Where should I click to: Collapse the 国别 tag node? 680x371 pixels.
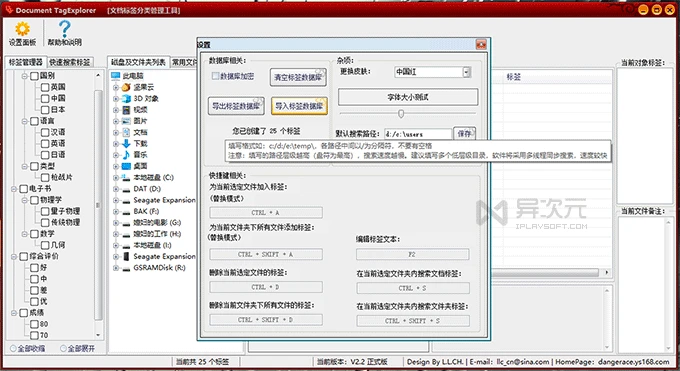click(x=25, y=76)
